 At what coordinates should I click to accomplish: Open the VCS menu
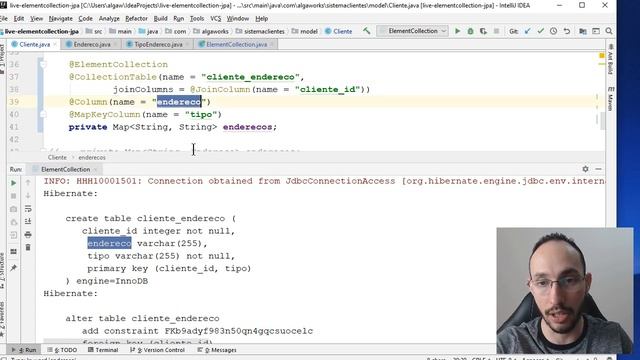pyautogui.click(x=216, y=19)
